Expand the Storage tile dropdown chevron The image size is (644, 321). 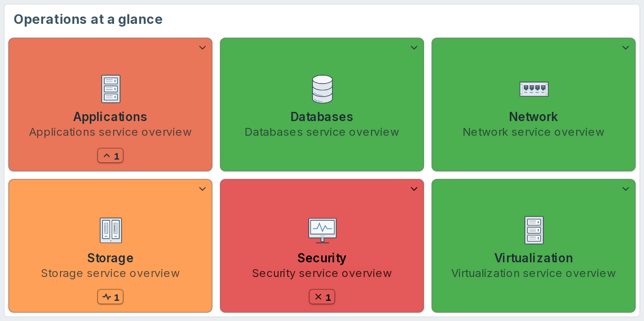pyautogui.click(x=202, y=189)
